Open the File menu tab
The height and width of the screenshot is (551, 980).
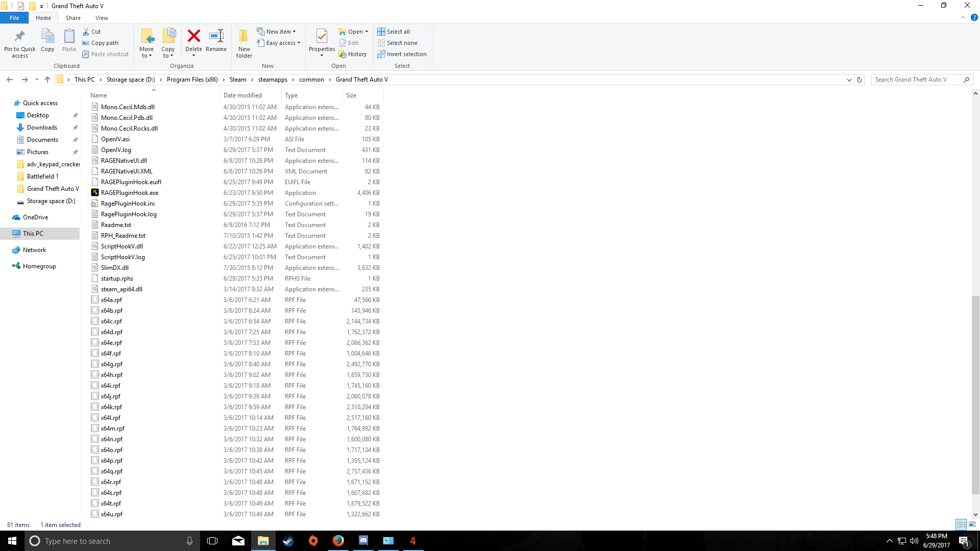14,18
